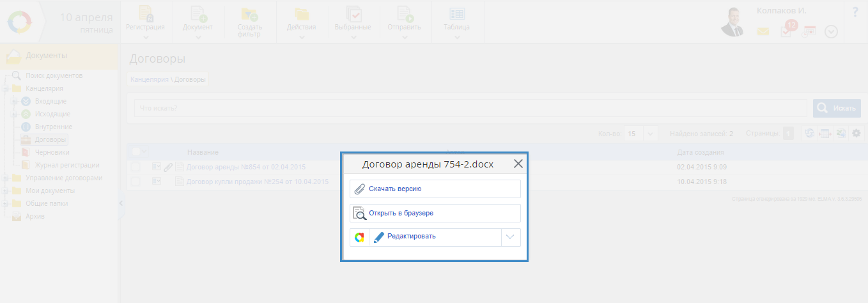This screenshot has width=868, height=303.
Task: Click Редактировать with the pencil icon
Action: click(x=436, y=237)
